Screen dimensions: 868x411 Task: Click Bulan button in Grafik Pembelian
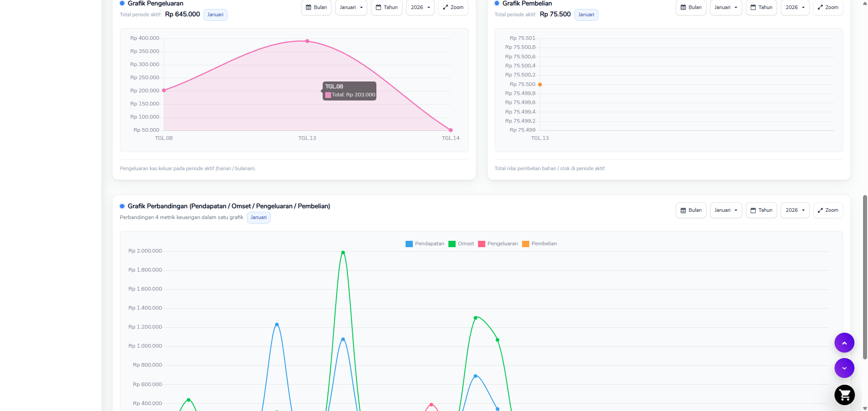point(691,7)
